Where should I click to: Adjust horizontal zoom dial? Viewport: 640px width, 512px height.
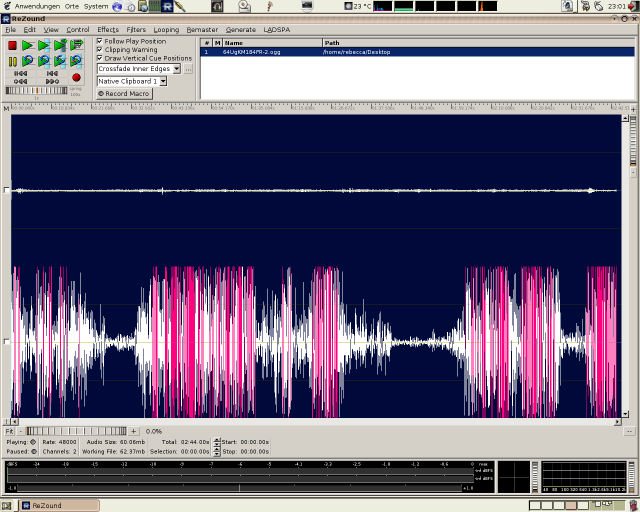tap(76, 431)
